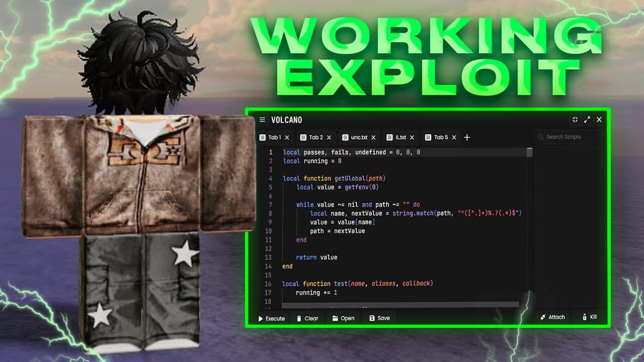Close Tab 5 with its X

(x=454, y=137)
